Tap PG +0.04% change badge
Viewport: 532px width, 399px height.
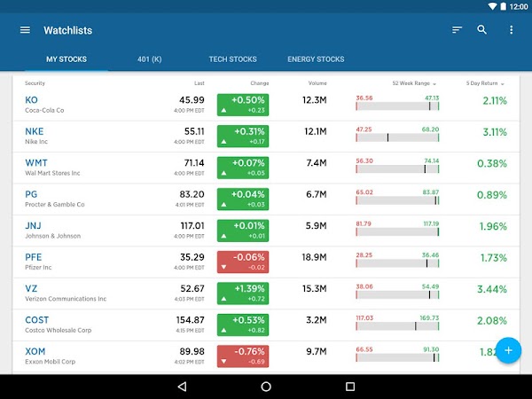coord(243,199)
